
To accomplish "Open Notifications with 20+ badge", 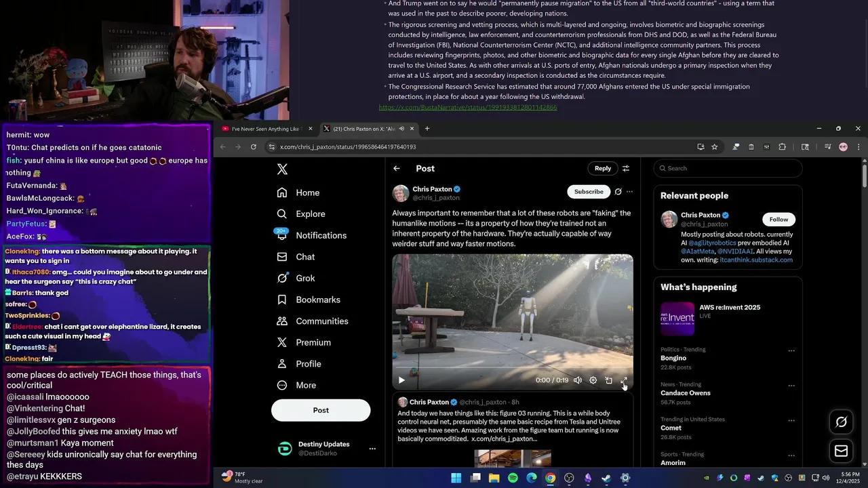I will point(312,235).
